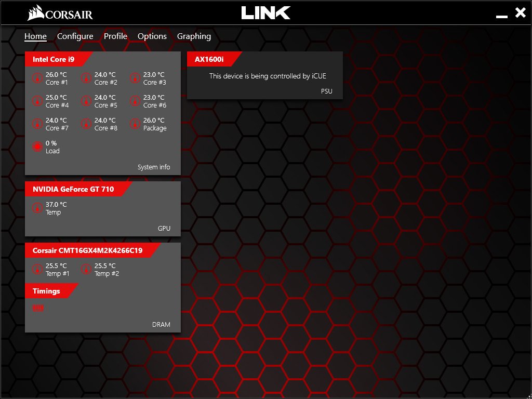532x399 pixels.
Task: Click the System info label
Action: (x=154, y=167)
